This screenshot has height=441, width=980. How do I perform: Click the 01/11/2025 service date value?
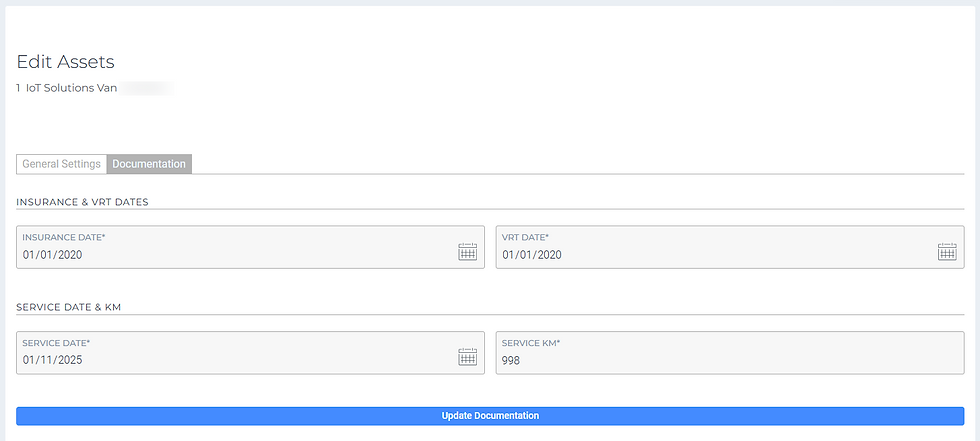coord(53,360)
